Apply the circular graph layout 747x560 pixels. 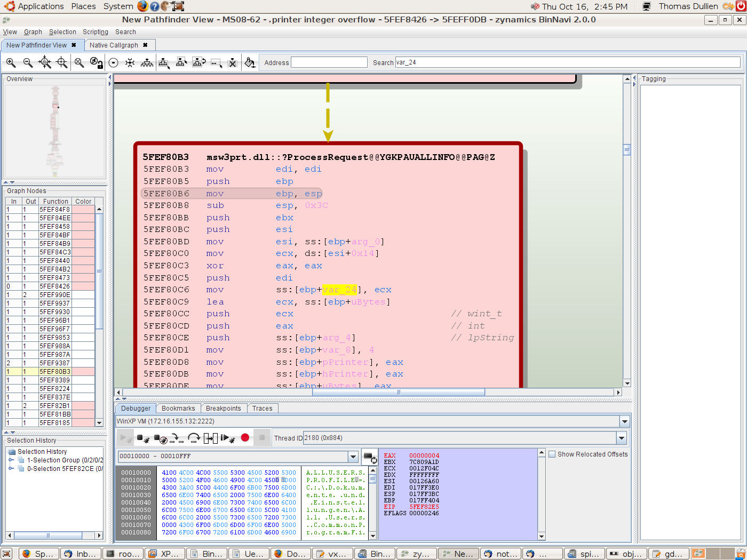(113, 63)
